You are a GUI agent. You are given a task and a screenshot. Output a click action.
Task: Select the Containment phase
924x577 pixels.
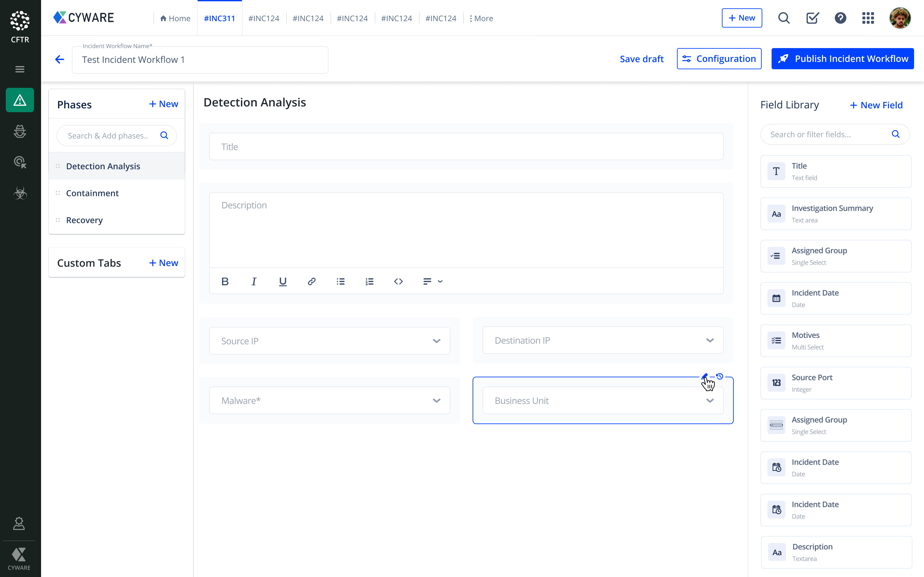(92, 193)
